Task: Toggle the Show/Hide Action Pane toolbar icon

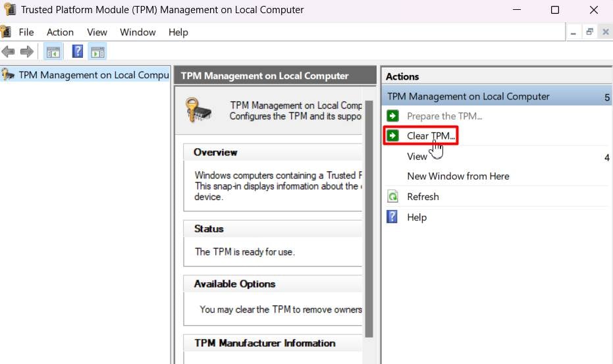Action: (x=97, y=51)
